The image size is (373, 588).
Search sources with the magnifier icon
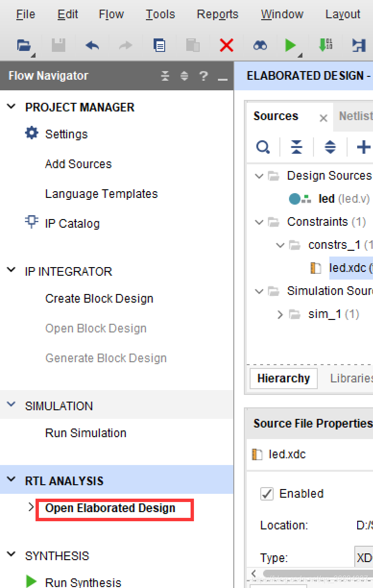point(263,147)
